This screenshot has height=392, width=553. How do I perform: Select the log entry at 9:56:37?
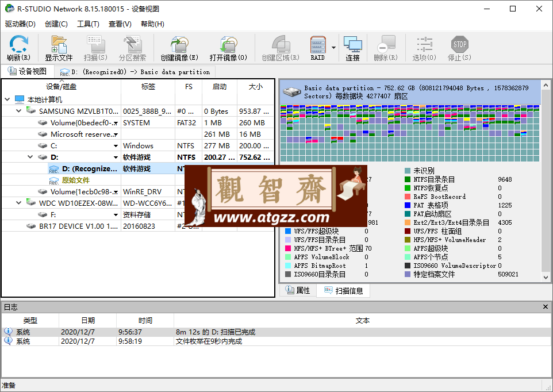[276, 332]
